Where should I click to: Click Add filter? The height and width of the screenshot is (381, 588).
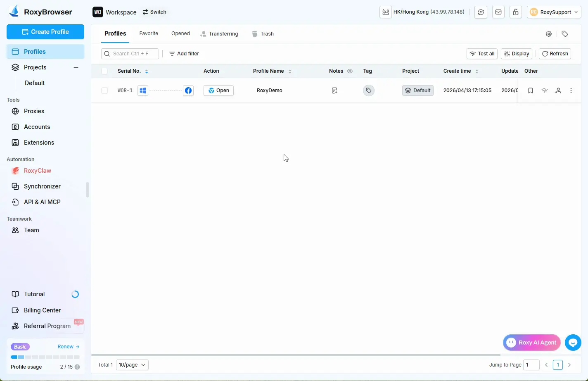pos(184,54)
